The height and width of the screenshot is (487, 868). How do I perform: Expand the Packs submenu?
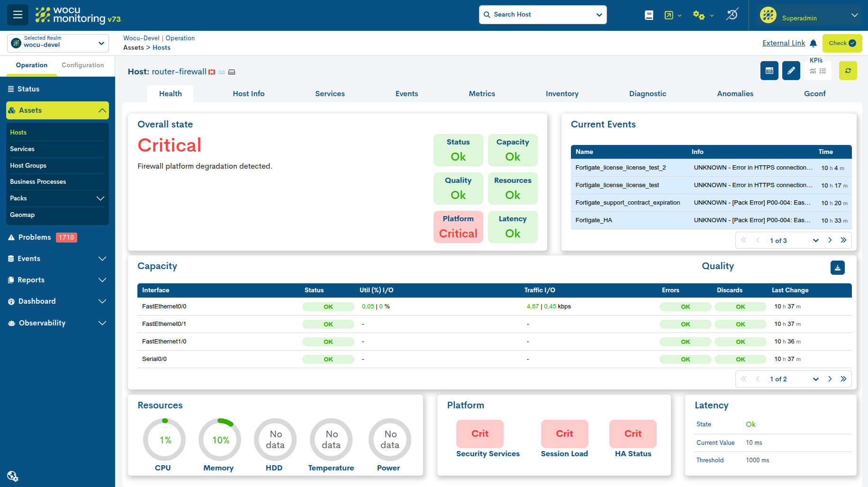click(x=100, y=198)
